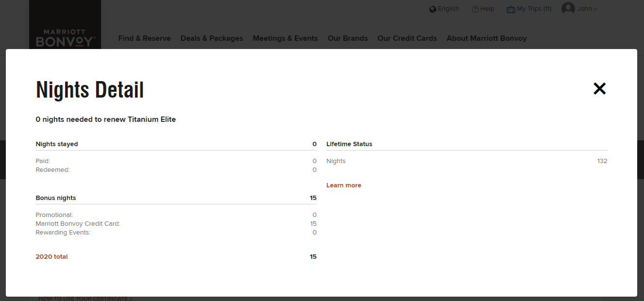Open the Deals & Packages menu

click(x=212, y=38)
